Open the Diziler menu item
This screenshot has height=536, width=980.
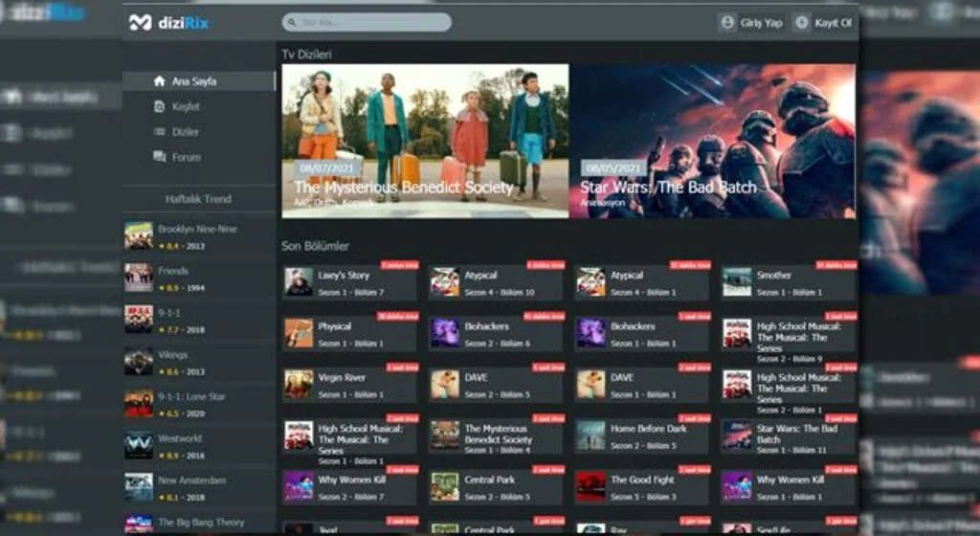[x=199, y=132]
